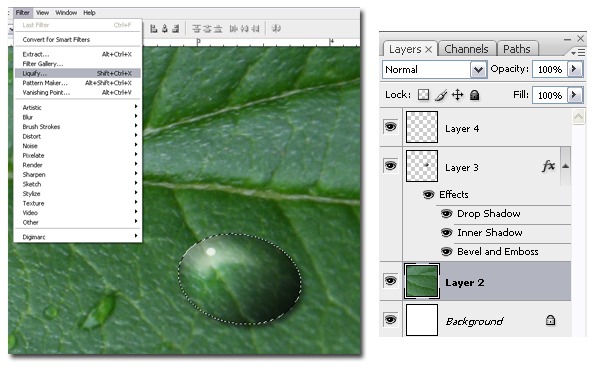Select the Layer 2 leaf thumbnail
The width and height of the screenshot is (600, 367).
(x=422, y=281)
